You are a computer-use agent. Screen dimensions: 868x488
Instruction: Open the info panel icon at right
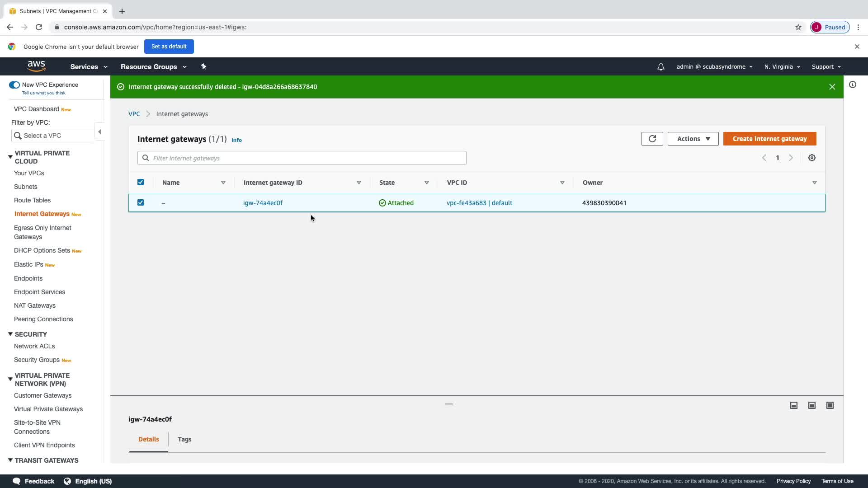pyautogui.click(x=852, y=84)
